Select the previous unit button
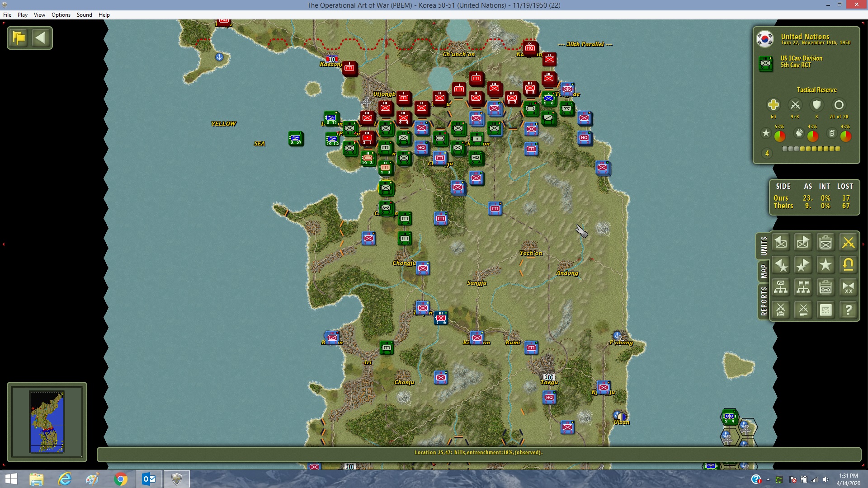The image size is (868, 488). click(781, 243)
